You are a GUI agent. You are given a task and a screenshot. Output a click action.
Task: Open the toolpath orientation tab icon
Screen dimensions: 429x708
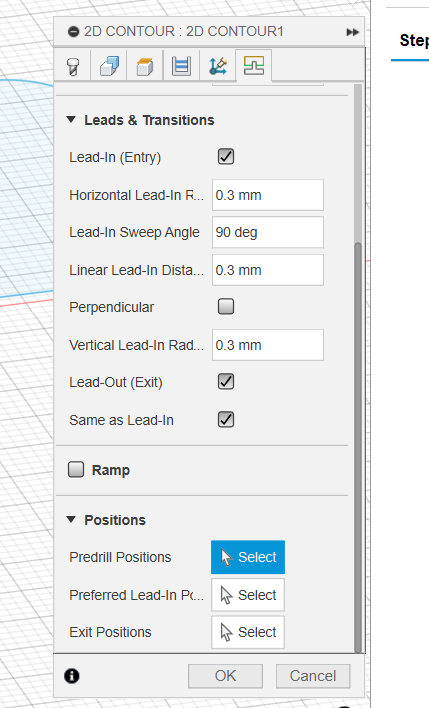click(218, 66)
